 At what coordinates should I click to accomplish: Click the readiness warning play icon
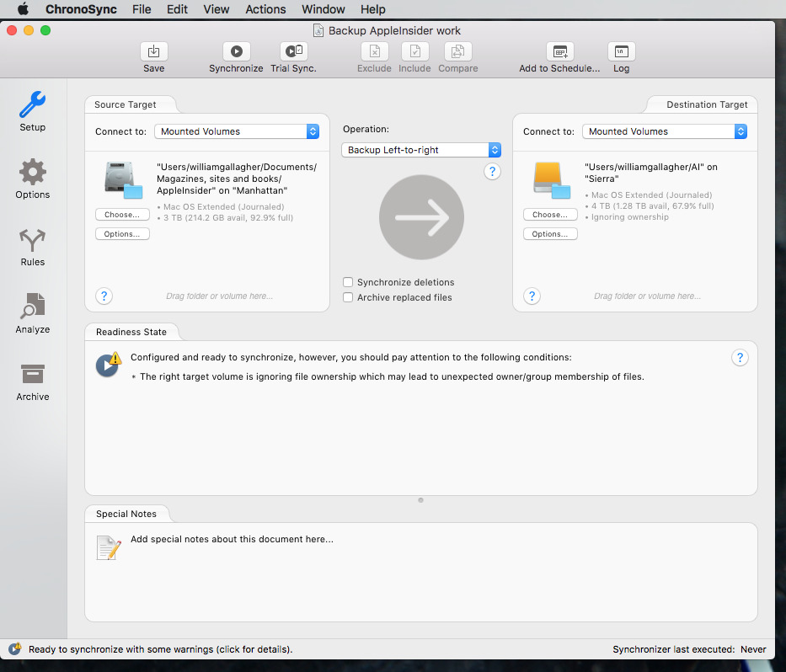pyautogui.click(x=109, y=365)
